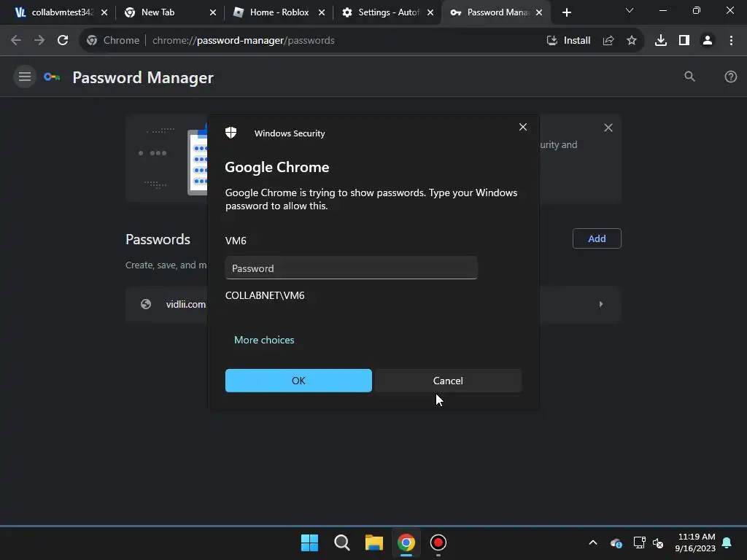Select the vidlii.com password row

coord(373,304)
